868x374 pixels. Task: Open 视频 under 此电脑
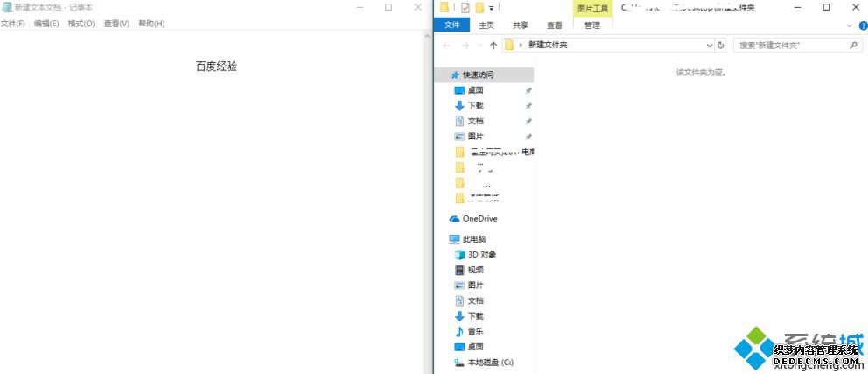pyautogui.click(x=475, y=270)
